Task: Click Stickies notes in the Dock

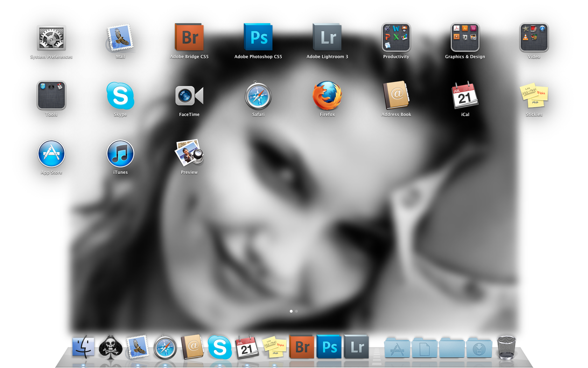Action: (x=274, y=347)
